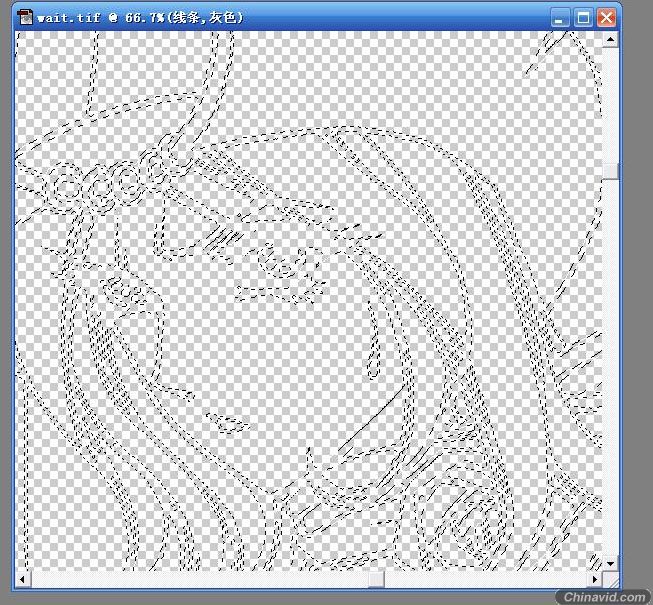Click the vertical scrollbar up arrow

point(610,40)
